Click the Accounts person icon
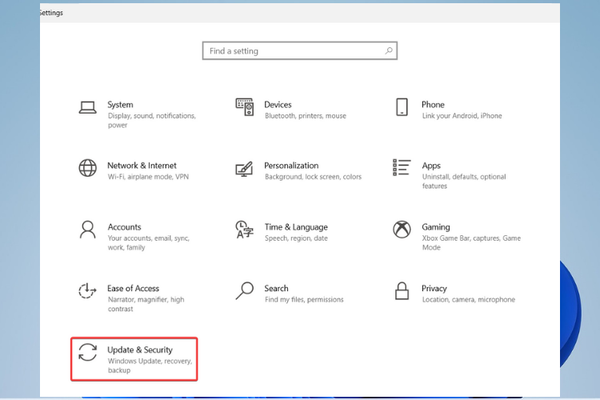The image size is (600, 400). click(x=88, y=229)
